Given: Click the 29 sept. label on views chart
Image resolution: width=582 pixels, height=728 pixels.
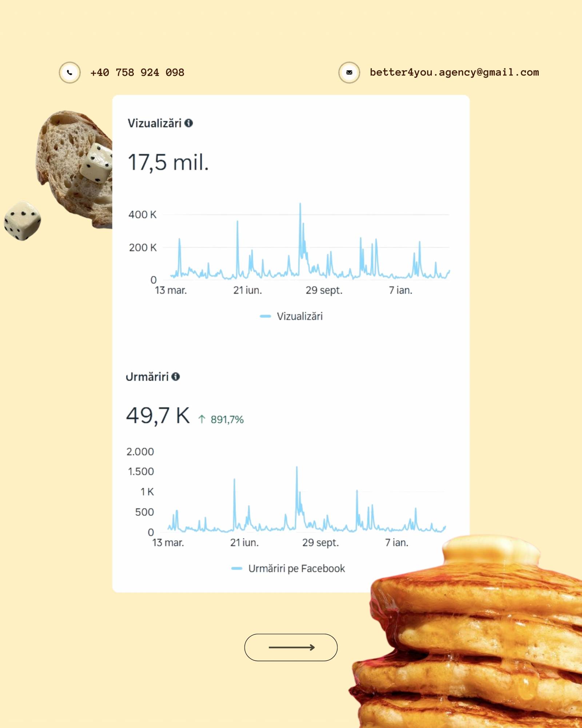Looking at the screenshot, I should 324,290.
